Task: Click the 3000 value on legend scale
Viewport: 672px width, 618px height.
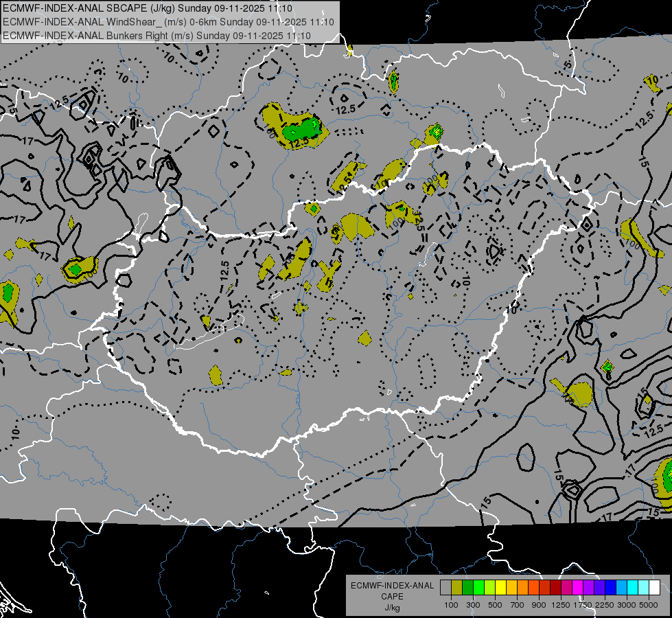Action: point(627,605)
